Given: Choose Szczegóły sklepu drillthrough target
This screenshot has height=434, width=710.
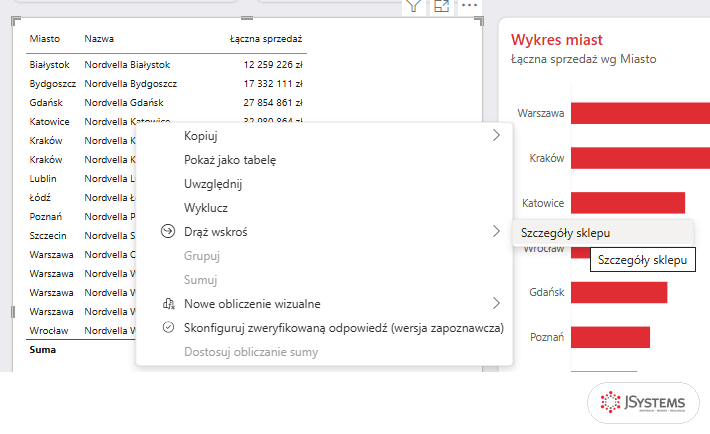Looking at the screenshot, I should click(603, 233).
